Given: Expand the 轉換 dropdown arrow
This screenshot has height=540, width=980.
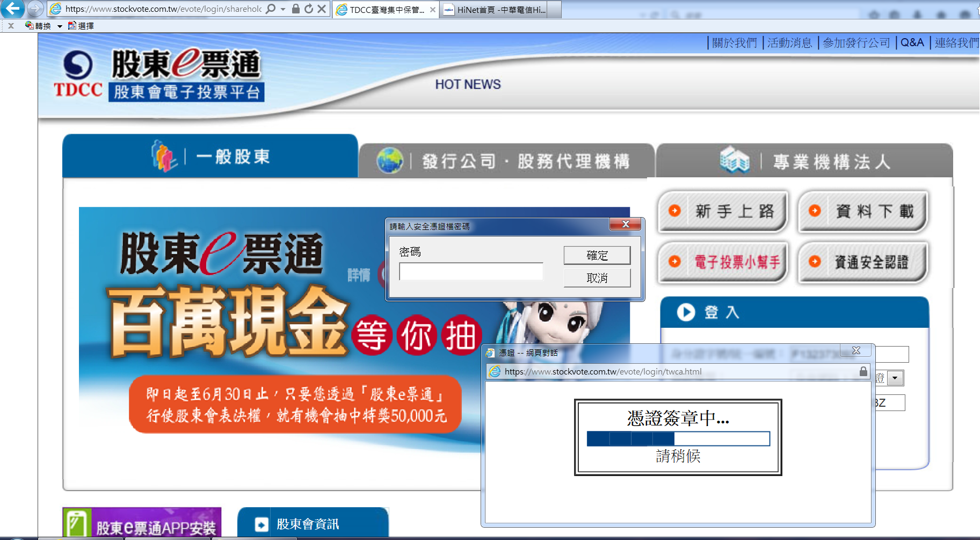Looking at the screenshot, I should point(60,26).
